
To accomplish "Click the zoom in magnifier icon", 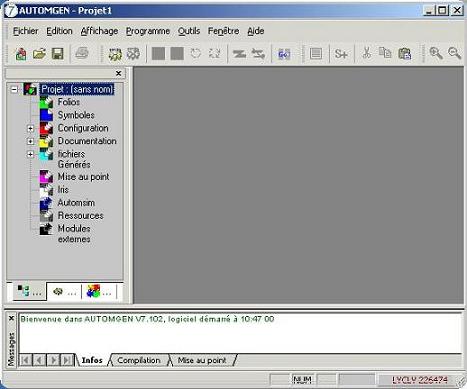I will tap(436, 53).
